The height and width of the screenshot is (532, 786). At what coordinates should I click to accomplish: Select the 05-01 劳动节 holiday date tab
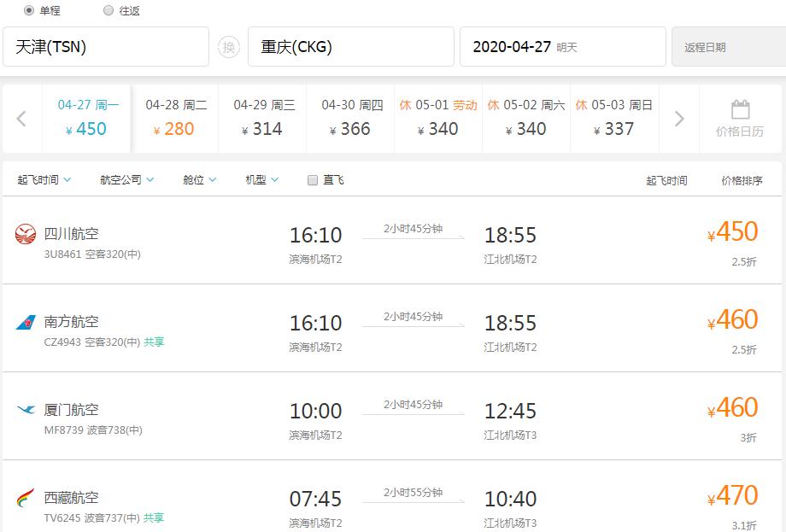[x=437, y=119]
